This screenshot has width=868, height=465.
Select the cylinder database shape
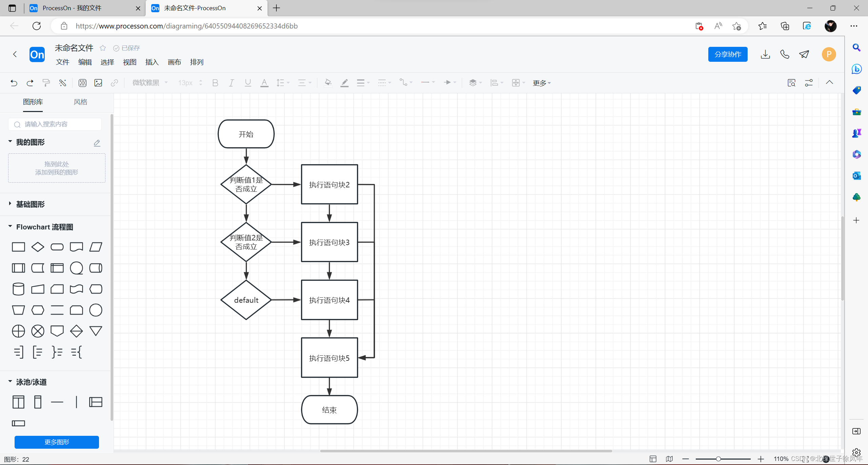(18, 289)
